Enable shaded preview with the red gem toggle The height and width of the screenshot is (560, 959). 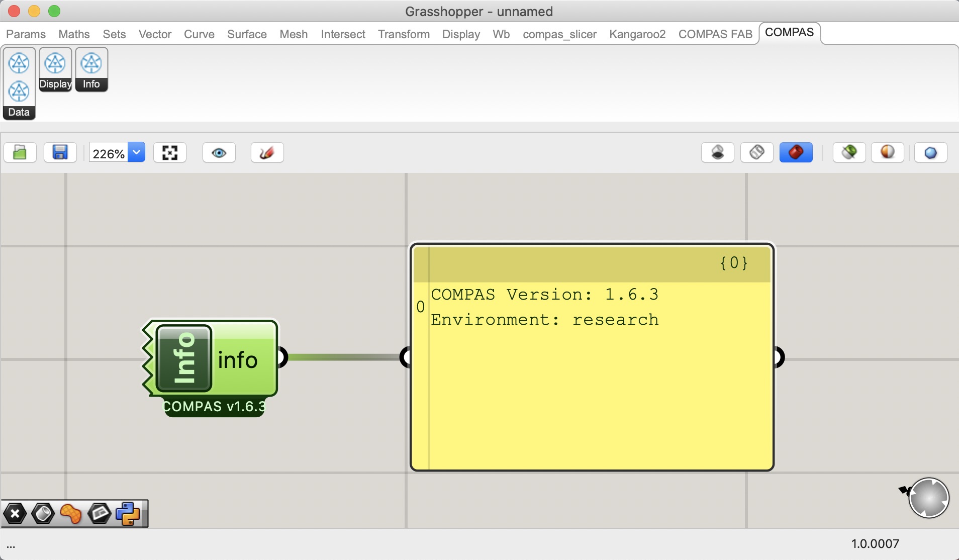click(x=796, y=152)
